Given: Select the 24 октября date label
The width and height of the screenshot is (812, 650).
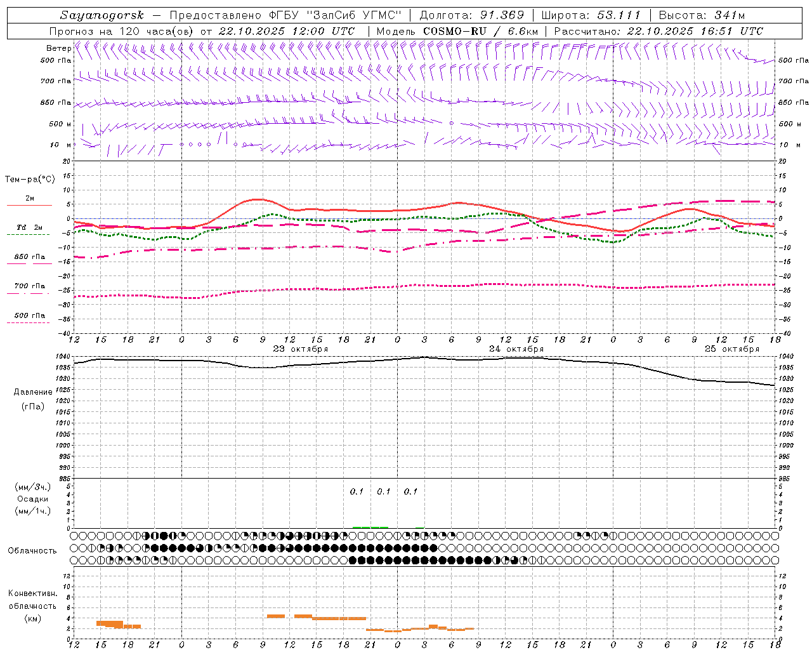Looking at the screenshot, I should click(516, 349).
